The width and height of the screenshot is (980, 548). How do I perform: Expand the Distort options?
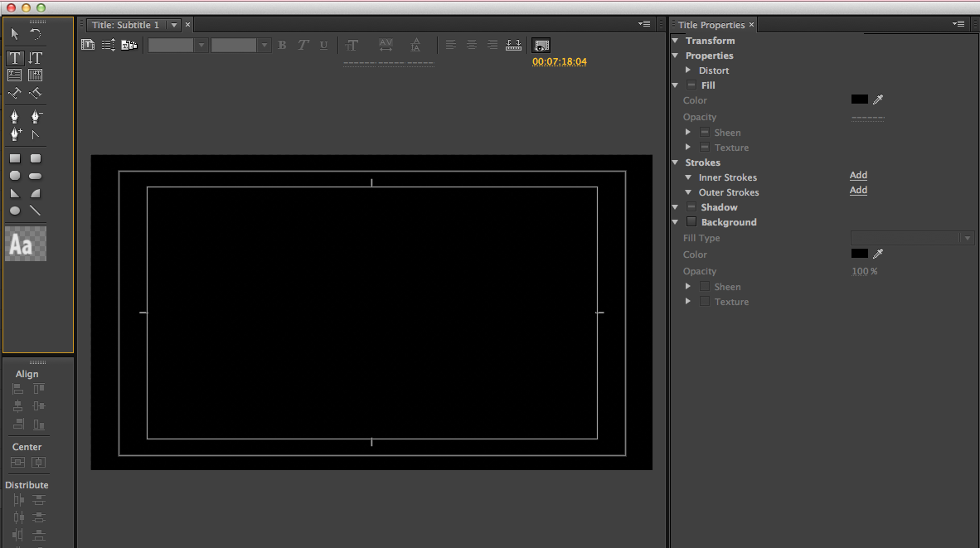click(688, 70)
